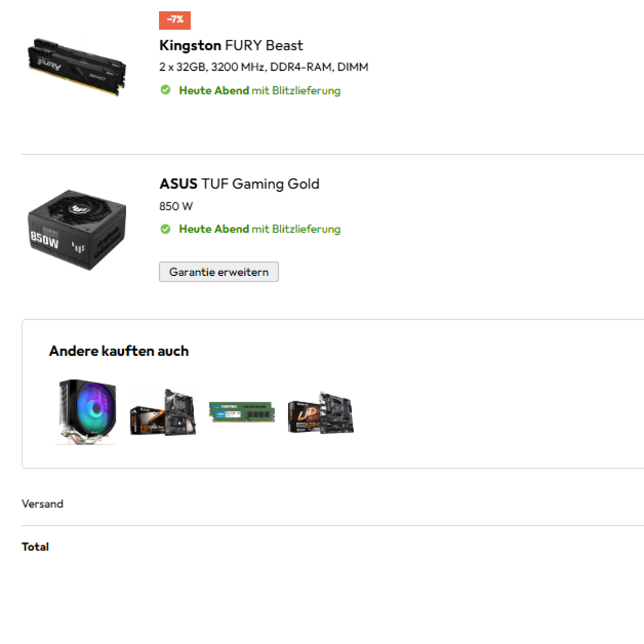The width and height of the screenshot is (644, 644).
Task: Click the -7% discount badge
Action: point(175,20)
